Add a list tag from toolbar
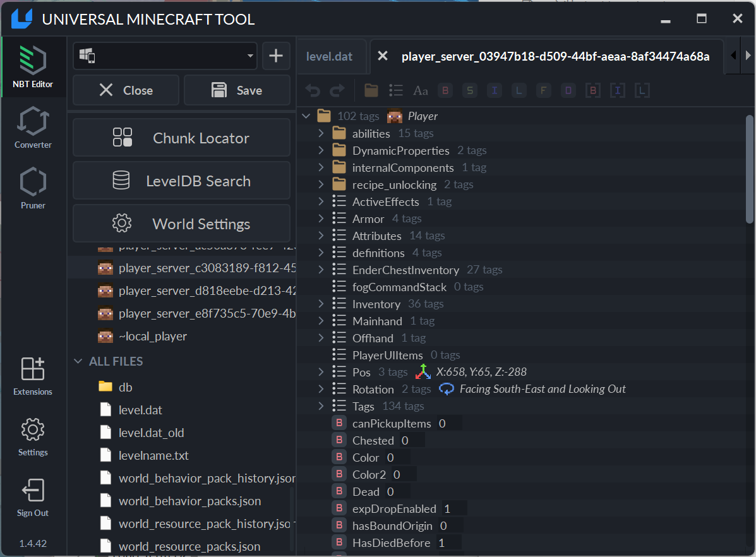This screenshot has width=756, height=557. coord(396,90)
